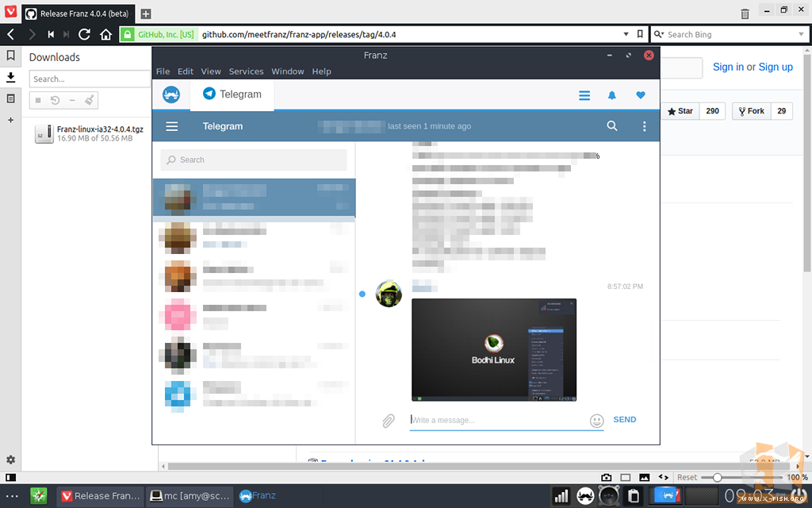This screenshot has width=812, height=508.
Task: Open the Bookmarks side panel
Action: point(10,56)
